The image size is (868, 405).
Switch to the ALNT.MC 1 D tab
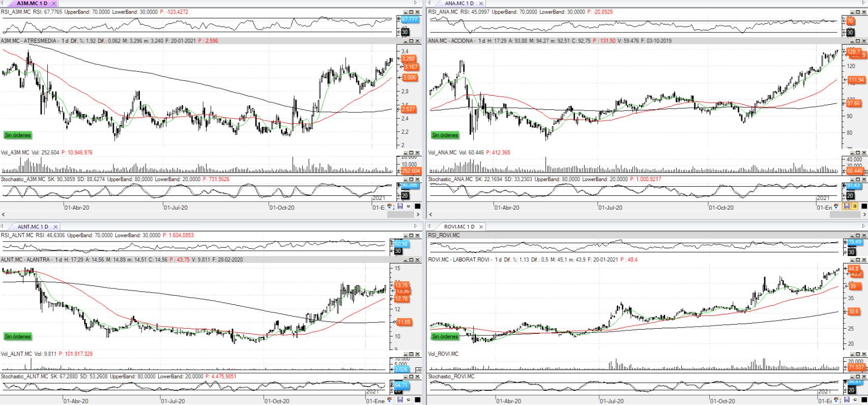coord(33,226)
